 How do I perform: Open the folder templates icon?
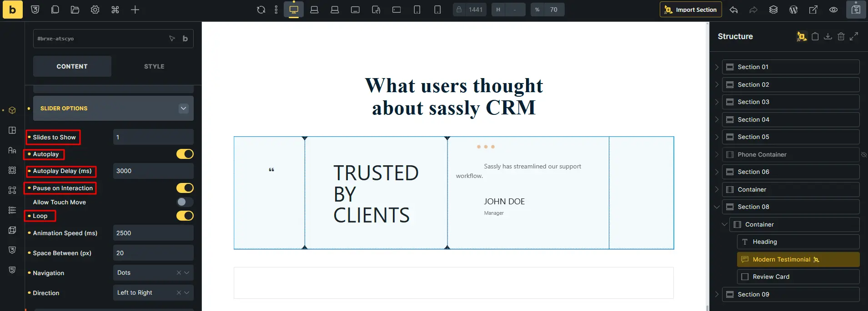75,10
